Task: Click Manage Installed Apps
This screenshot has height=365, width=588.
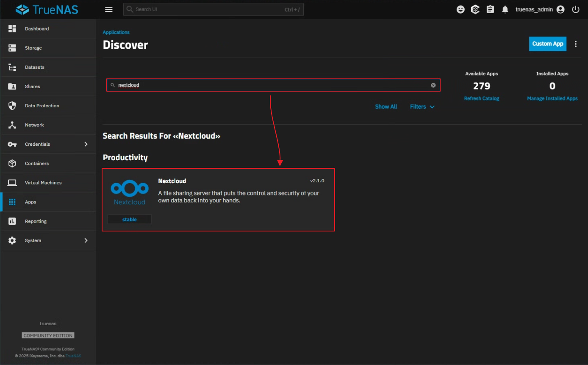Action: coord(552,98)
